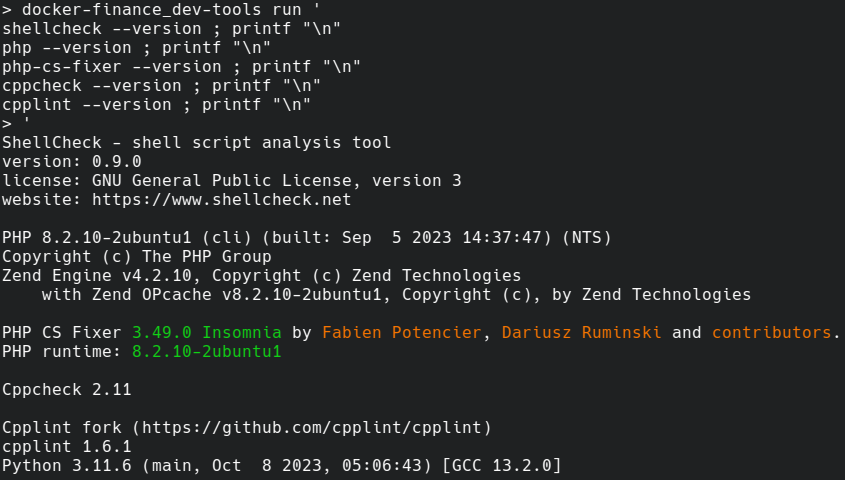Click the ShellCheck version: 0.9.0 line
The width and height of the screenshot is (845, 480).
pos(72,161)
